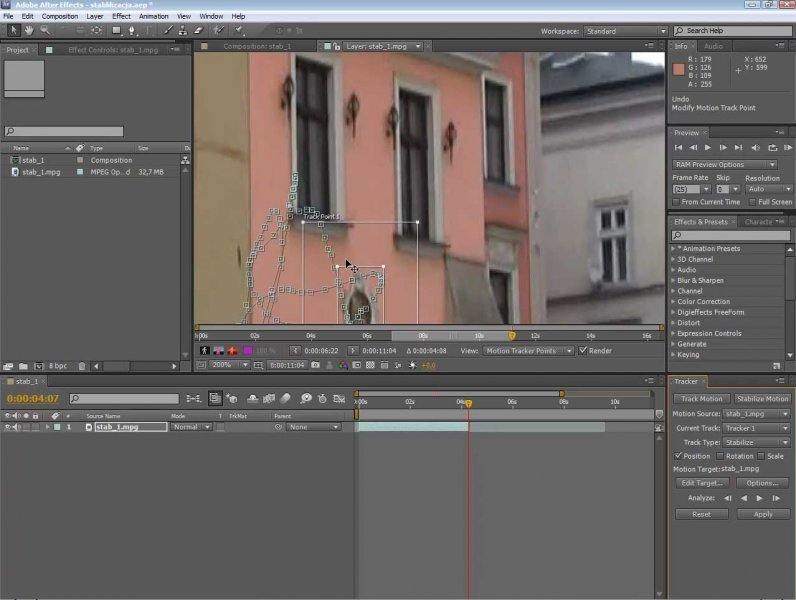
Task: Open the View Motion Tracker Points dropdown
Action: point(529,351)
